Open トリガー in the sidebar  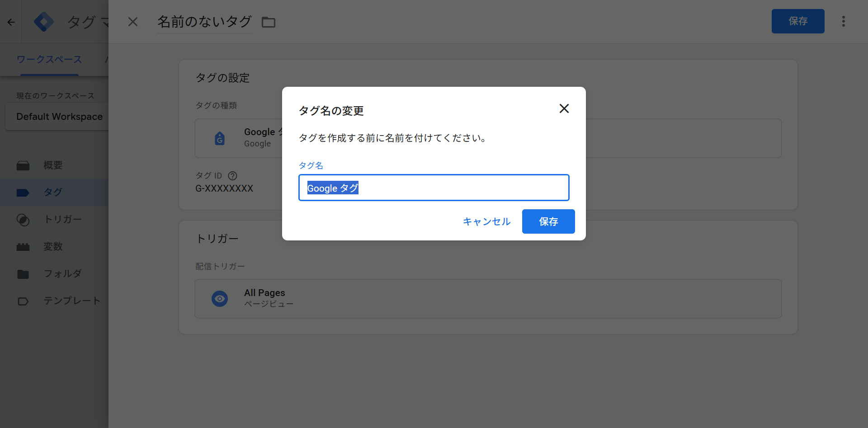point(62,220)
